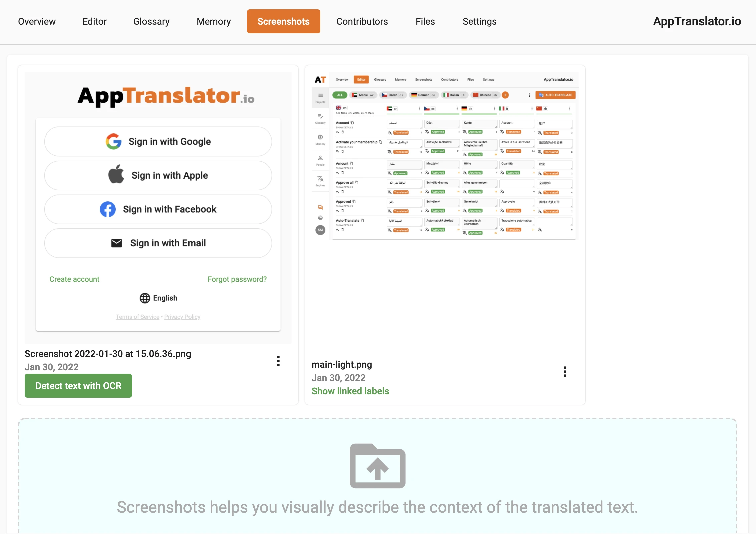Image resolution: width=756 pixels, height=534 pixels.
Task: Open the Settings tab
Action: tap(479, 21)
